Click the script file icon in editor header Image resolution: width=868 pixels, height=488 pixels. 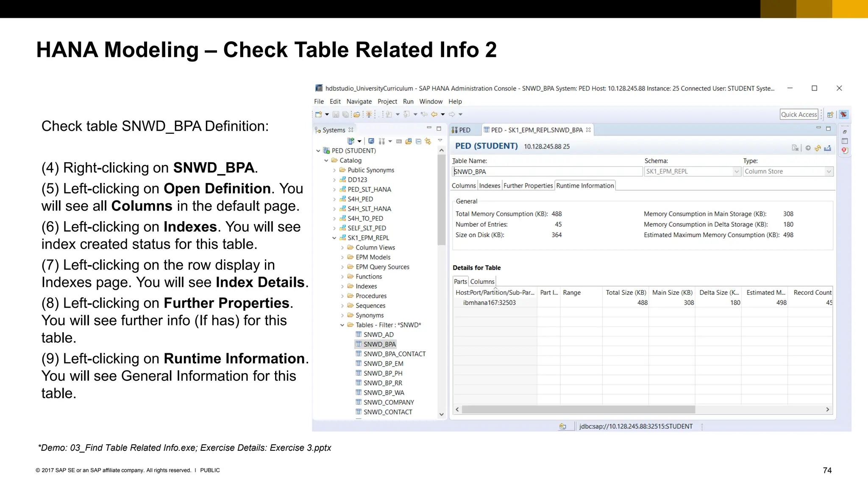coord(795,148)
